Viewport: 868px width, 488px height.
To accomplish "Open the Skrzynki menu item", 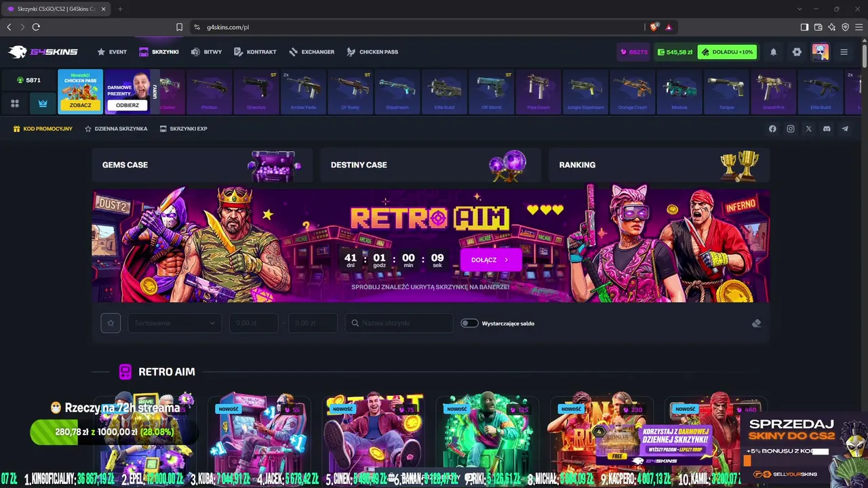I will coord(159,52).
